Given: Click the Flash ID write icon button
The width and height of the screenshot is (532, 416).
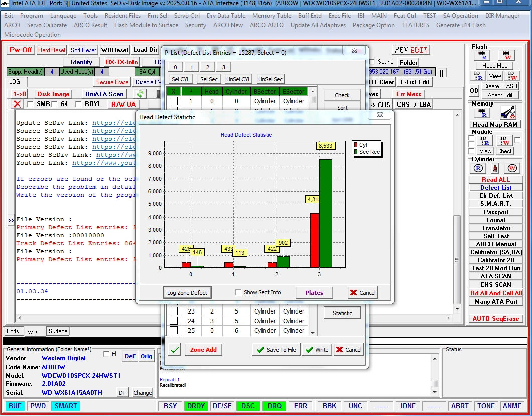Looking at the screenshot, I should coord(511,76).
